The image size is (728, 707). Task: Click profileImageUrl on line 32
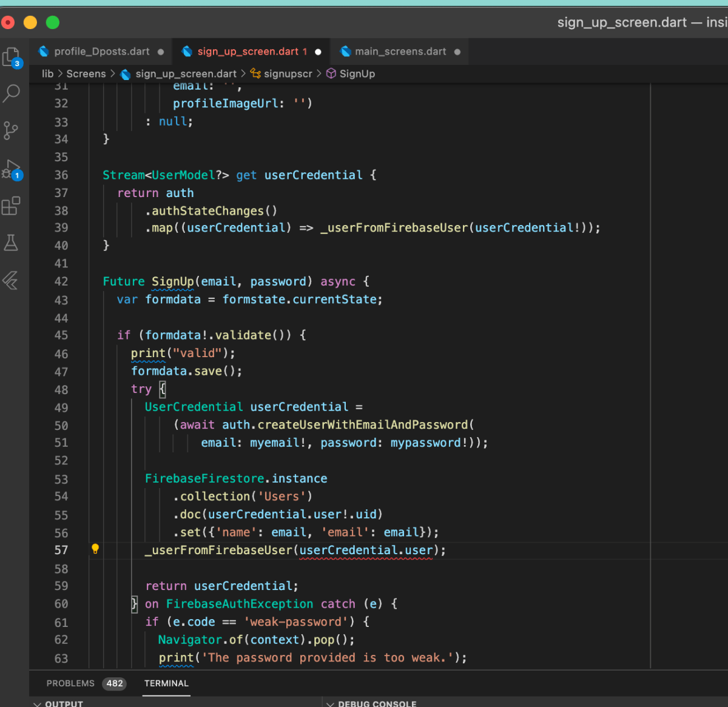pyautogui.click(x=226, y=104)
